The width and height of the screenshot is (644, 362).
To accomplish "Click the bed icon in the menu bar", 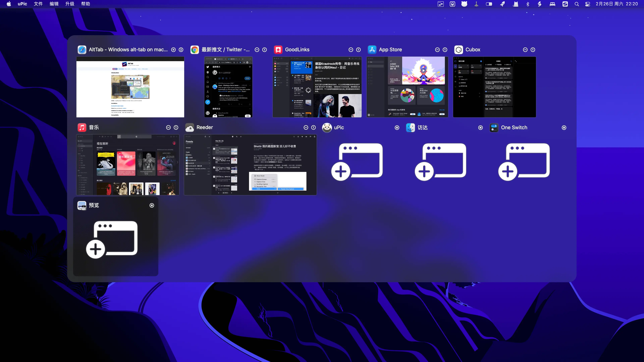I will [x=552, y=4].
